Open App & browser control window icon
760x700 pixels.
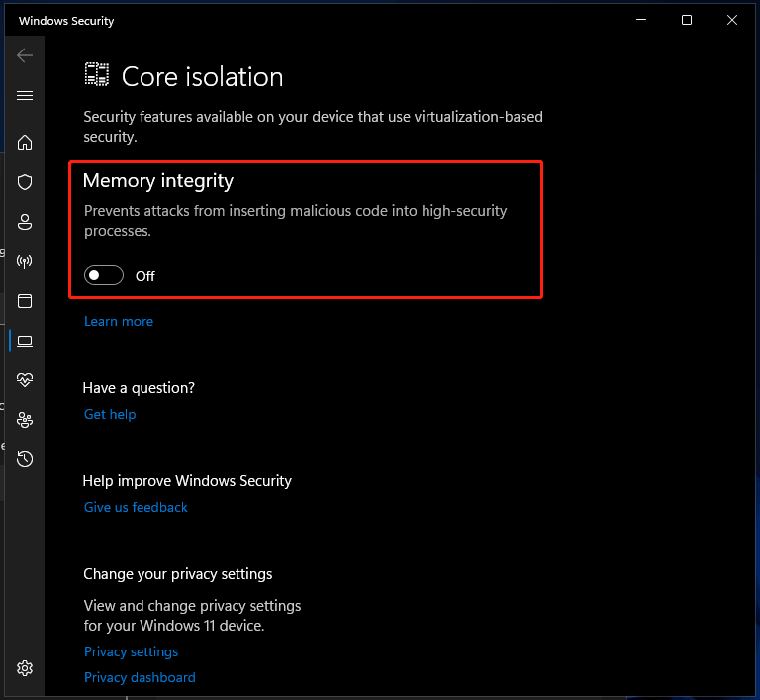25,301
